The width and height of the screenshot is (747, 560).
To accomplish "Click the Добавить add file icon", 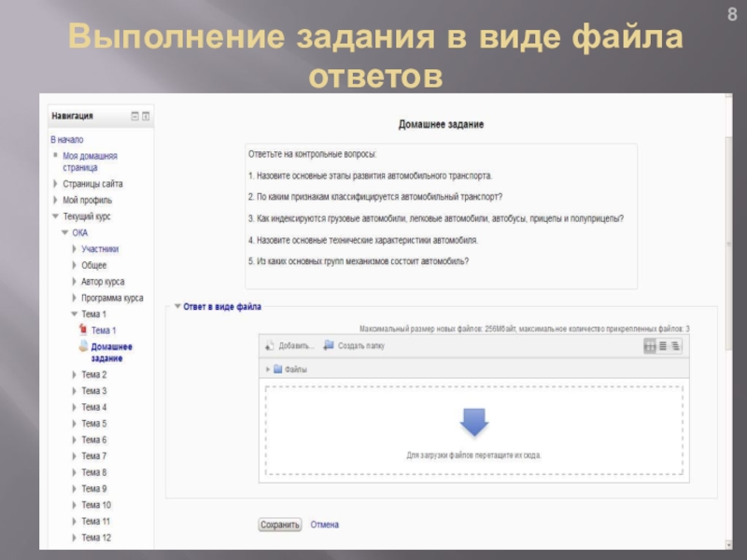I will 270,345.
